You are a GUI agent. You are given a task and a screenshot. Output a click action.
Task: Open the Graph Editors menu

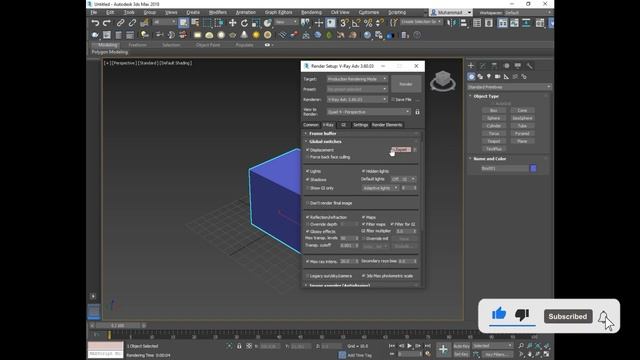point(278,13)
